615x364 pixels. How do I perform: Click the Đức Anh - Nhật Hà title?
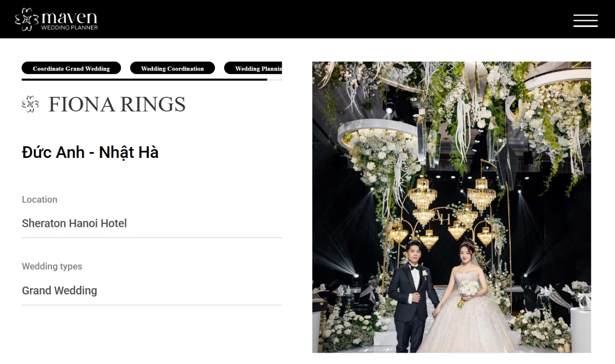90,152
